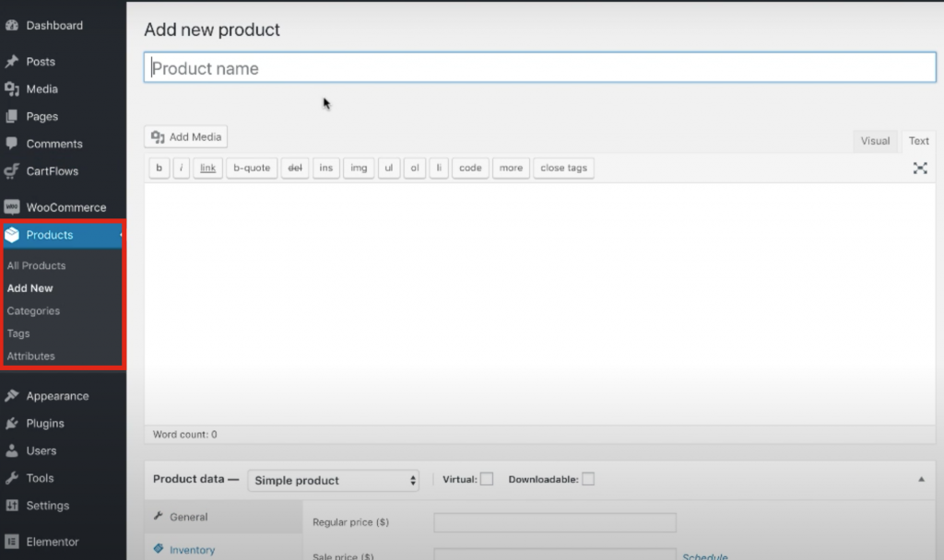Click the Add Media button
Viewport: 944px width, 560px height.
click(x=186, y=136)
